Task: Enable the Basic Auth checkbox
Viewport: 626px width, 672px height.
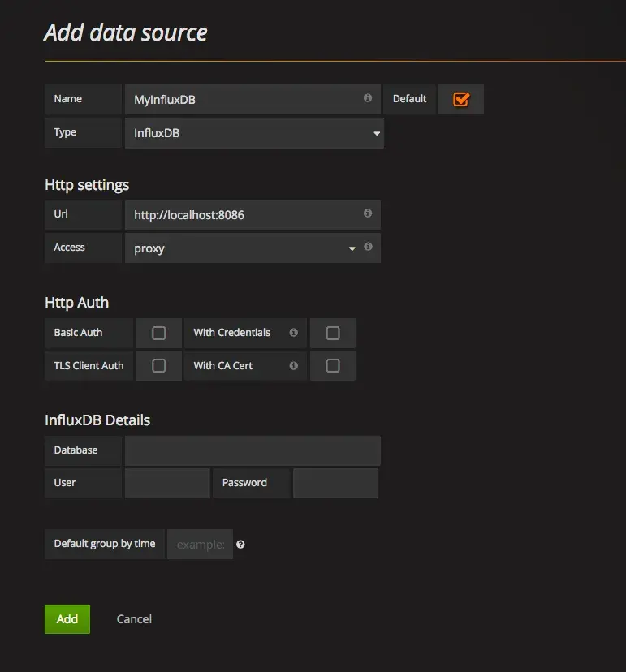Action: pos(158,333)
